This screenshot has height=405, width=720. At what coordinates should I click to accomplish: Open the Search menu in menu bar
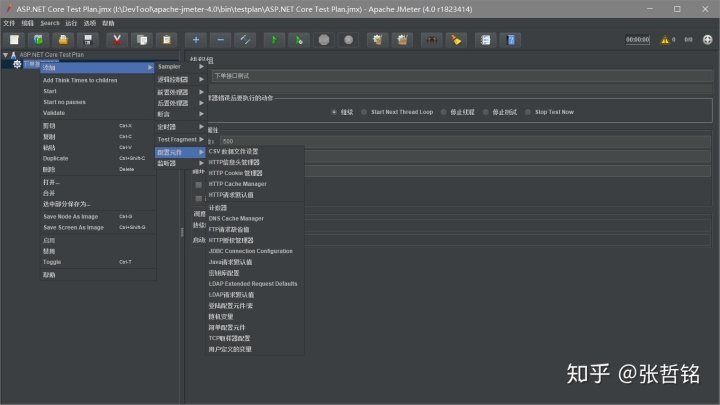tap(50, 23)
